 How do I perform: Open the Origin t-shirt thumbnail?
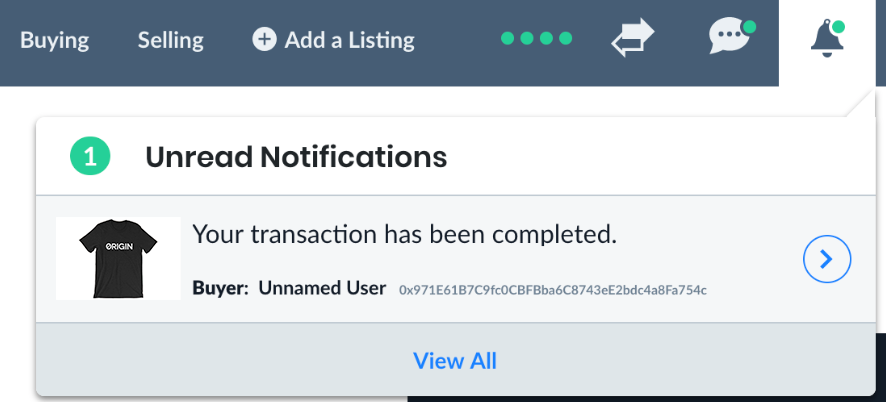point(118,258)
